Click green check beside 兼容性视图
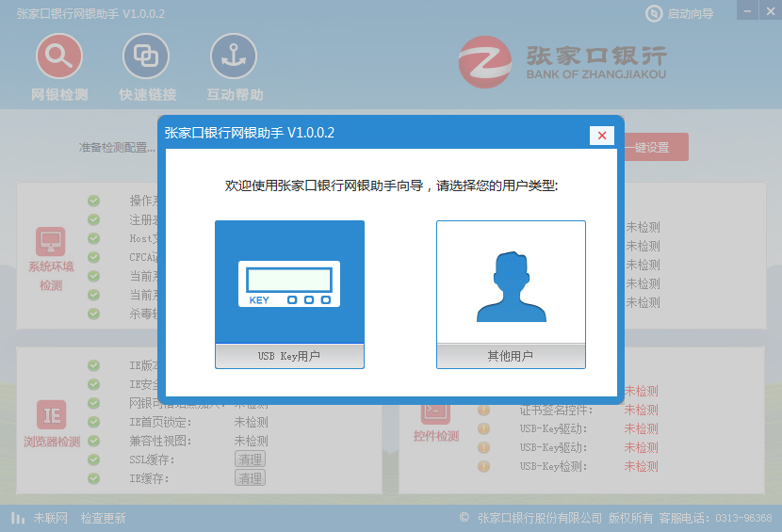Screen dimensions: 782x532 (x=94, y=441)
